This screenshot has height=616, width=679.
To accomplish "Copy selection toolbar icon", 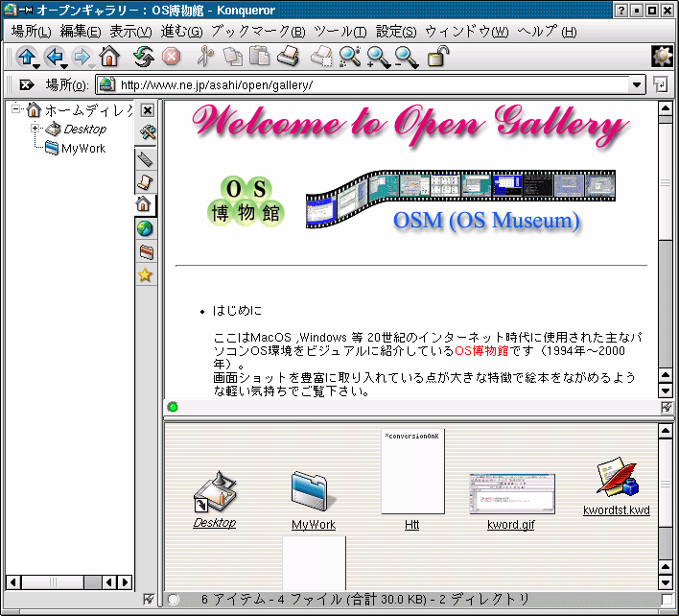I will pos(233,57).
